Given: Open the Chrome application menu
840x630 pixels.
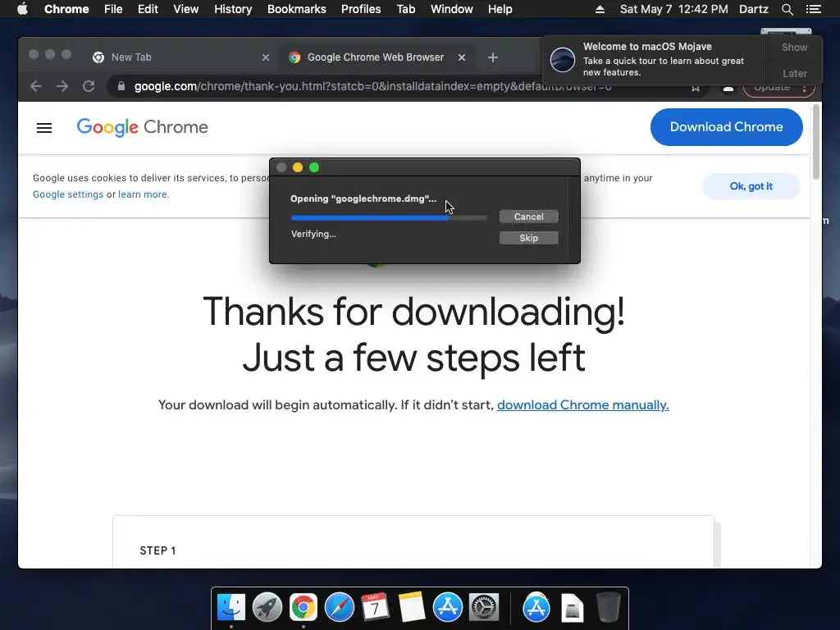Looking at the screenshot, I should point(66,9).
